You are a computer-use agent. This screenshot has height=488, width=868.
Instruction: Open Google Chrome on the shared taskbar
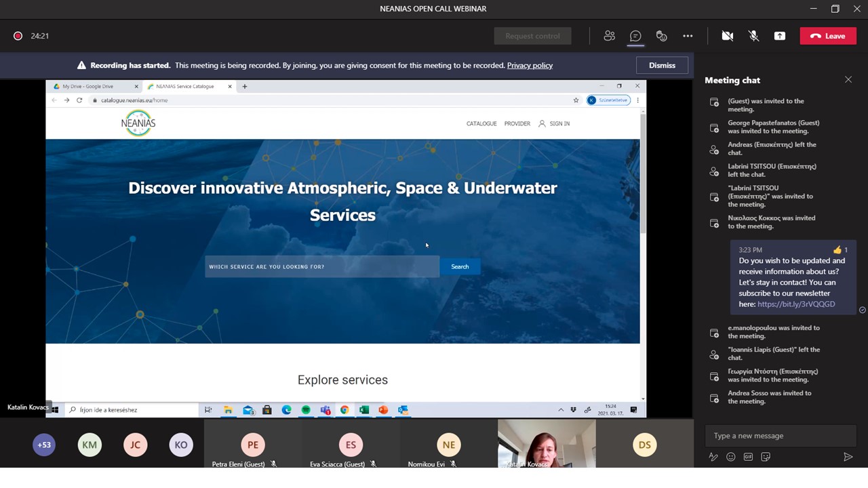(x=344, y=410)
